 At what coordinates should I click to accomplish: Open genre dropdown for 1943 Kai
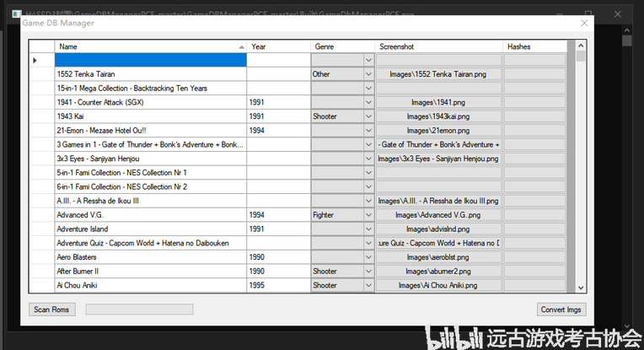[x=368, y=116]
